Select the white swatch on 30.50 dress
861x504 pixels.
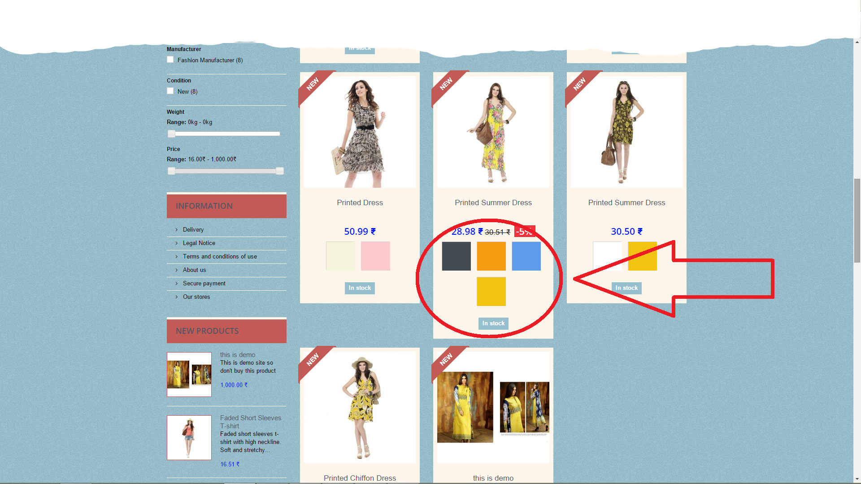coord(607,256)
